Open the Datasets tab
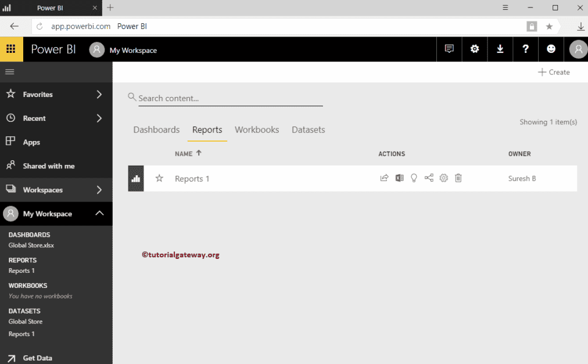 [308, 129]
